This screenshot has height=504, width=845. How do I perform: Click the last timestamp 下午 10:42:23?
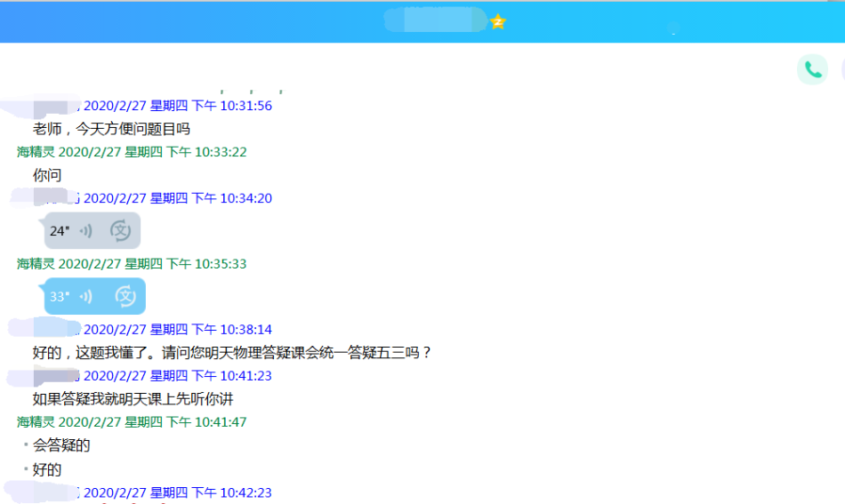click(x=231, y=492)
